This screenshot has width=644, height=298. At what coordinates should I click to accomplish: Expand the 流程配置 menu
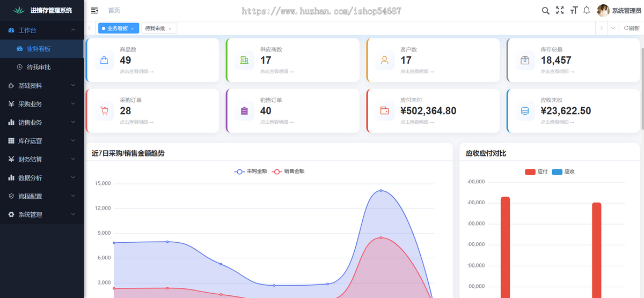[x=42, y=196]
